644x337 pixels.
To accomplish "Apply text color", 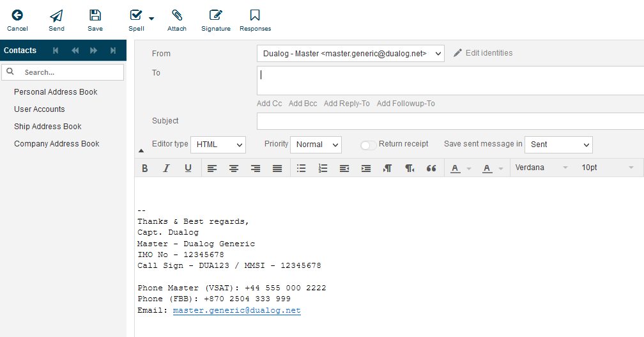I will tap(455, 168).
